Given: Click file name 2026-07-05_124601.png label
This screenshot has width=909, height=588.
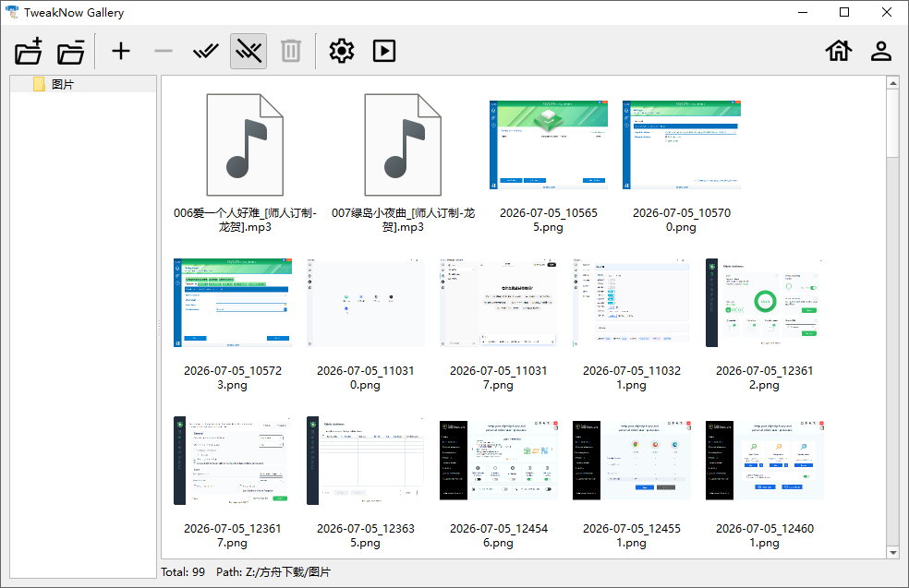Looking at the screenshot, I should [x=765, y=536].
